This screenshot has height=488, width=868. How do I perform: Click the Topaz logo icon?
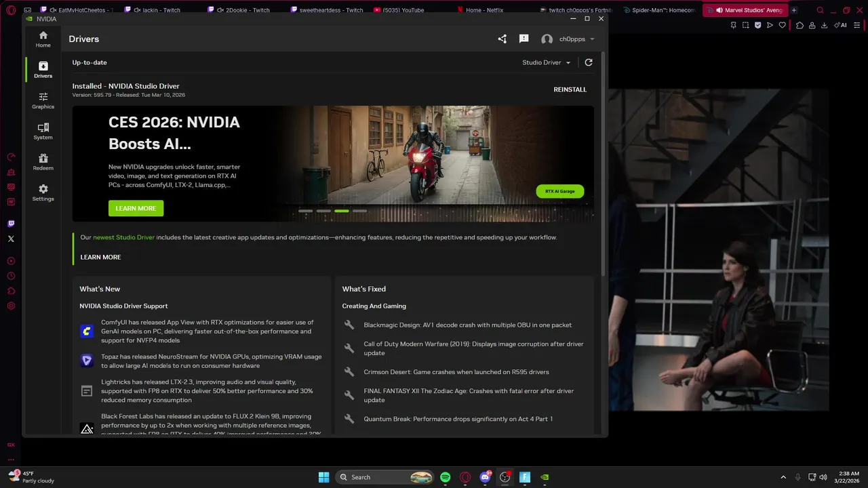pyautogui.click(x=87, y=361)
